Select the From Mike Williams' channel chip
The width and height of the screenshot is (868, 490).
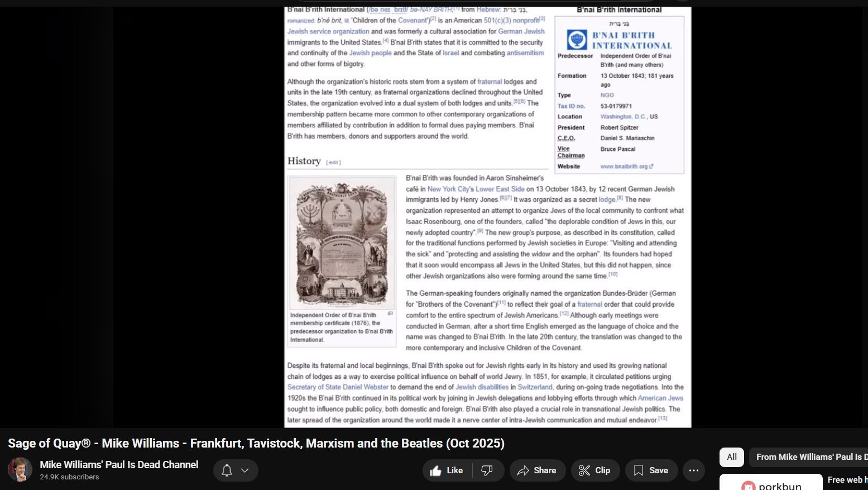pos(809,457)
